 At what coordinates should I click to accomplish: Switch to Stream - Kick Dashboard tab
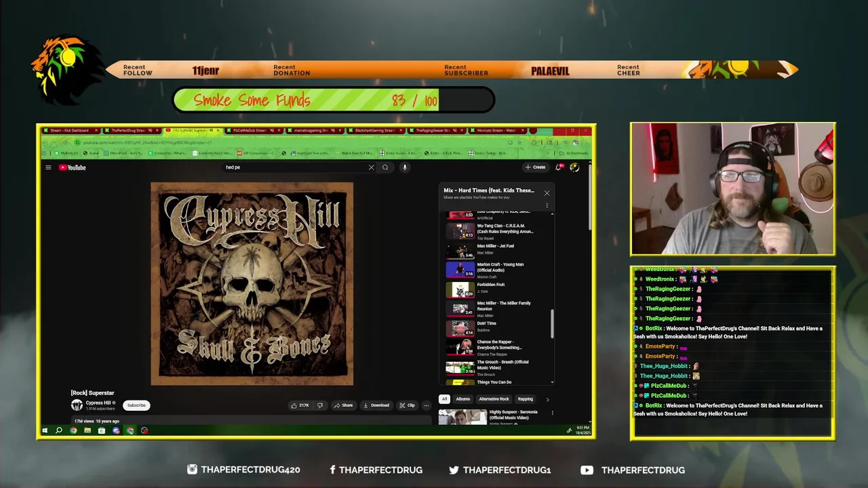click(x=71, y=130)
